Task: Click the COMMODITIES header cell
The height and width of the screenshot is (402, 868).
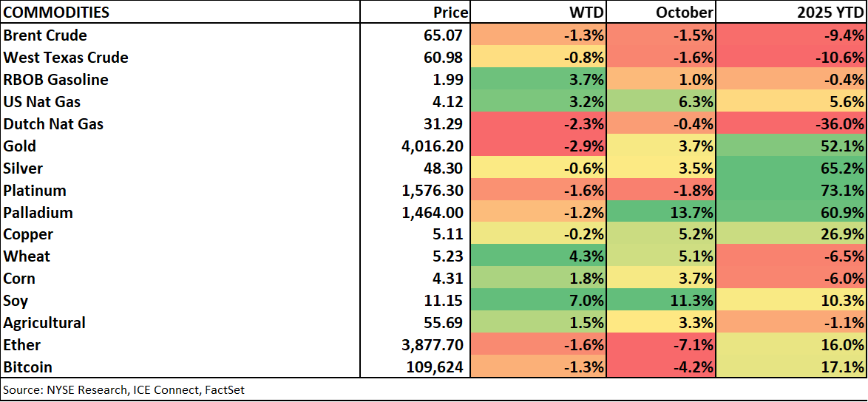Action: click(x=56, y=13)
